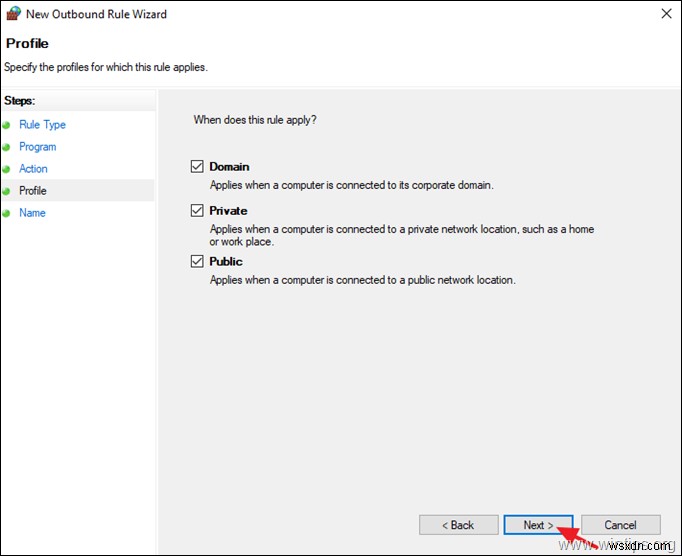Click the green bullet beside Program
The width and height of the screenshot is (682, 556).
[7, 147]
